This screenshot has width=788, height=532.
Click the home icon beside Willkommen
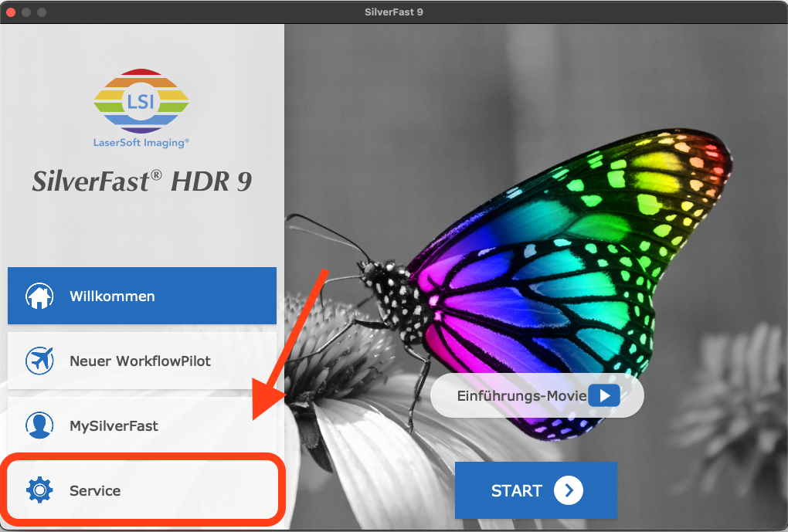coord(39,296)
